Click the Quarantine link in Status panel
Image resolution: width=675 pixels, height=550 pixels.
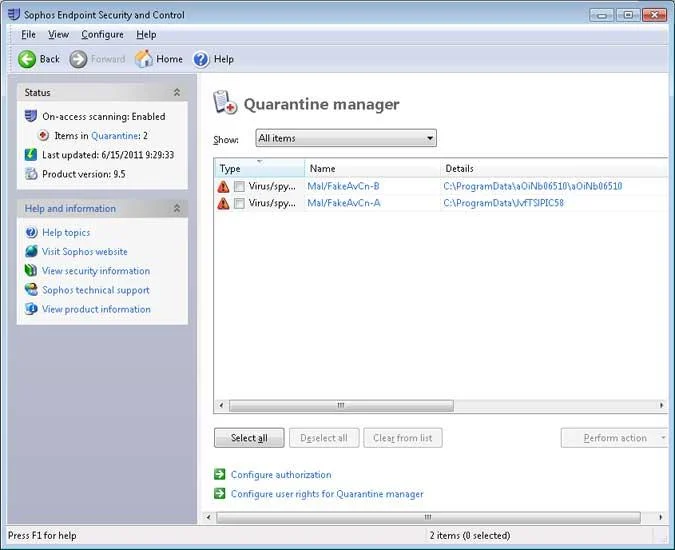115,136
